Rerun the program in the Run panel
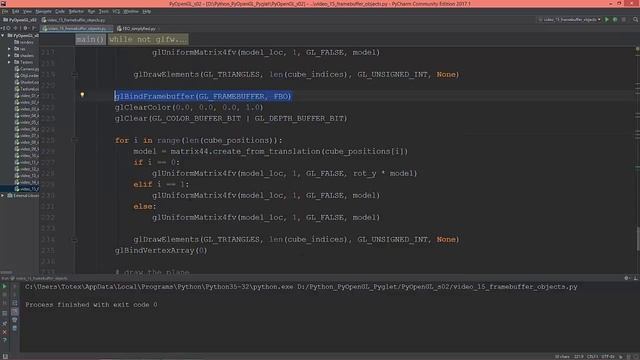The width and height of the screenshot is (640, 360). 4,287
